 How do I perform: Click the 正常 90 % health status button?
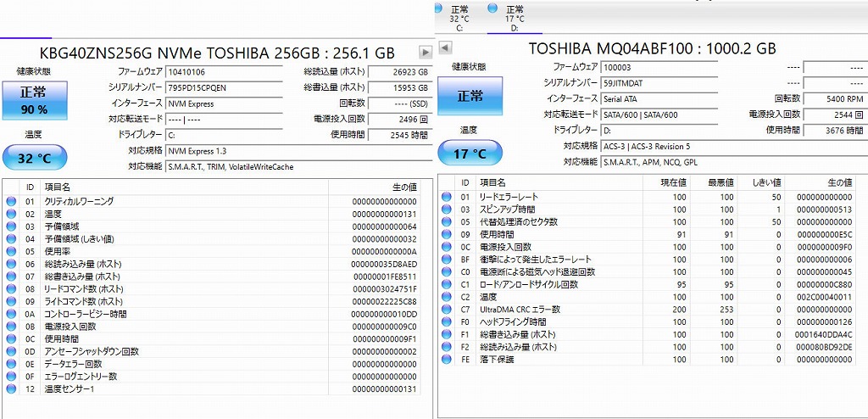coord(35,100)
